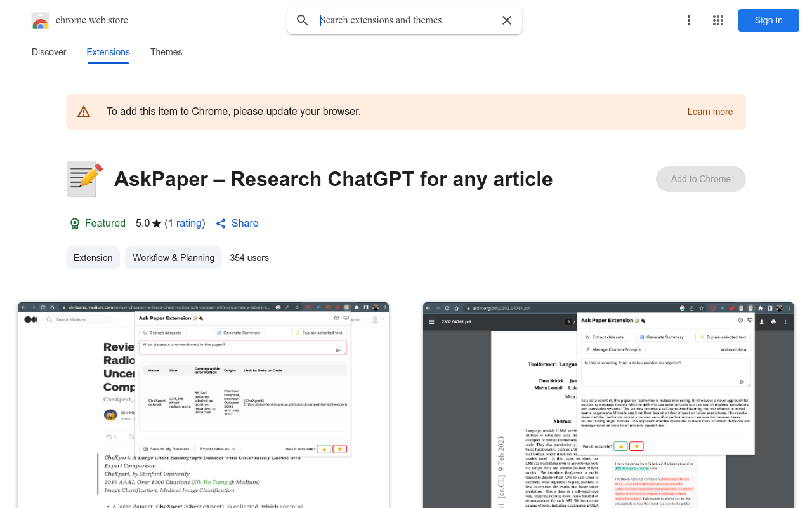Click the 5.0 rating value

(143, 224)
